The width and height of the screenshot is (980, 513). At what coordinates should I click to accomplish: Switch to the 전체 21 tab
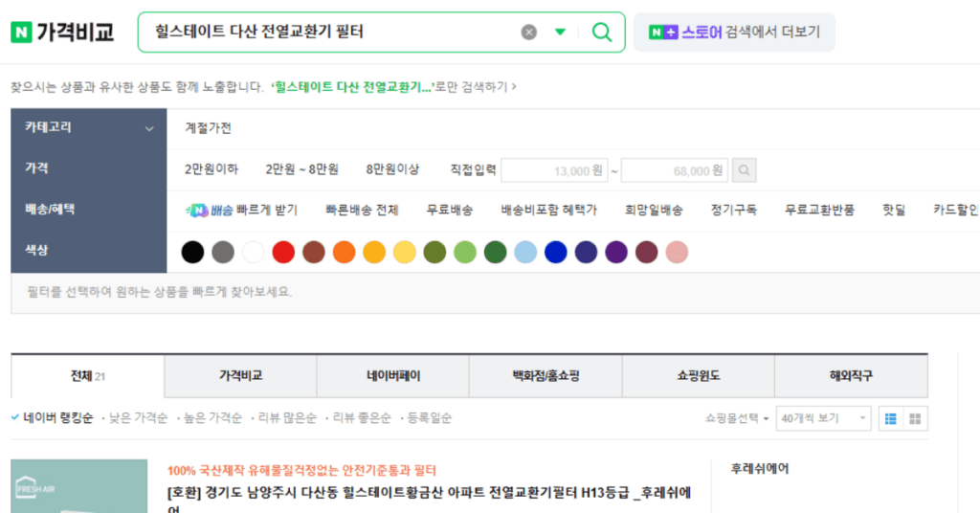(87, 376)
